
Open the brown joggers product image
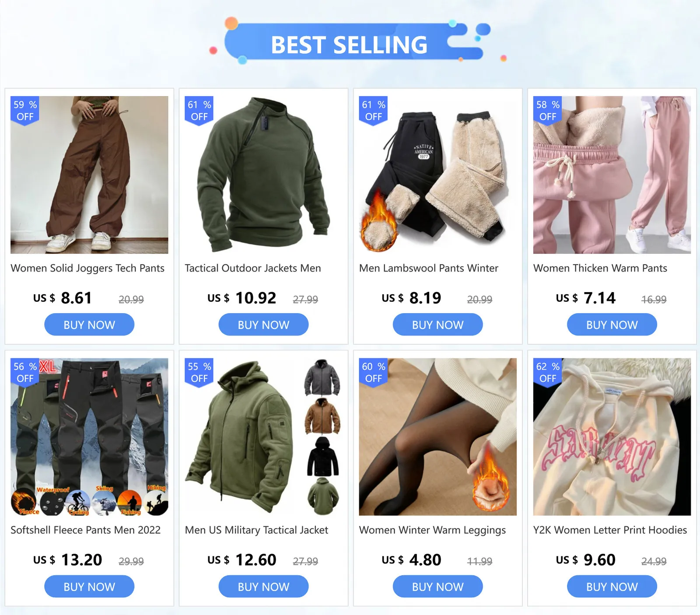pyautogui.click(x=89, y=175)
